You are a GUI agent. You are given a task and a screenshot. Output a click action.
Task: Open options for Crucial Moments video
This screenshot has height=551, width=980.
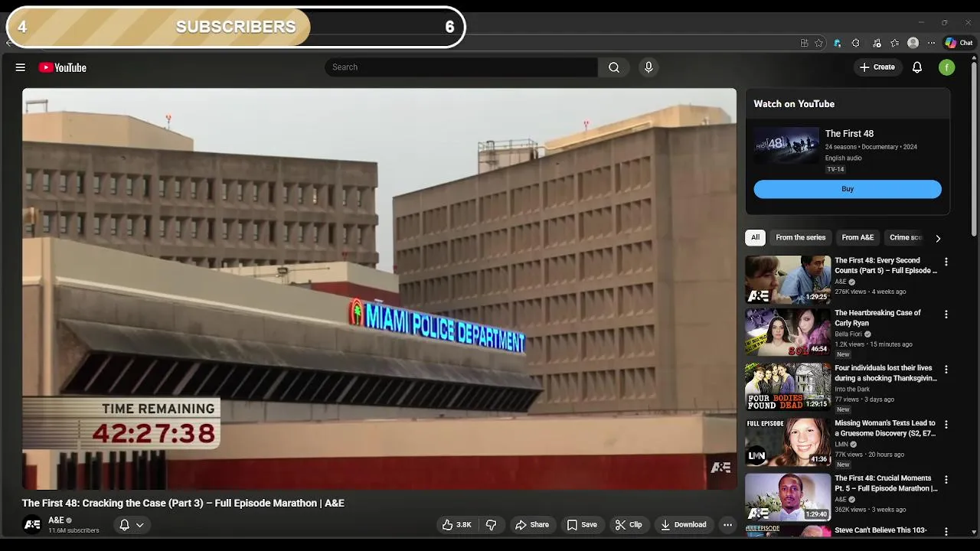[x=946, y=480]
